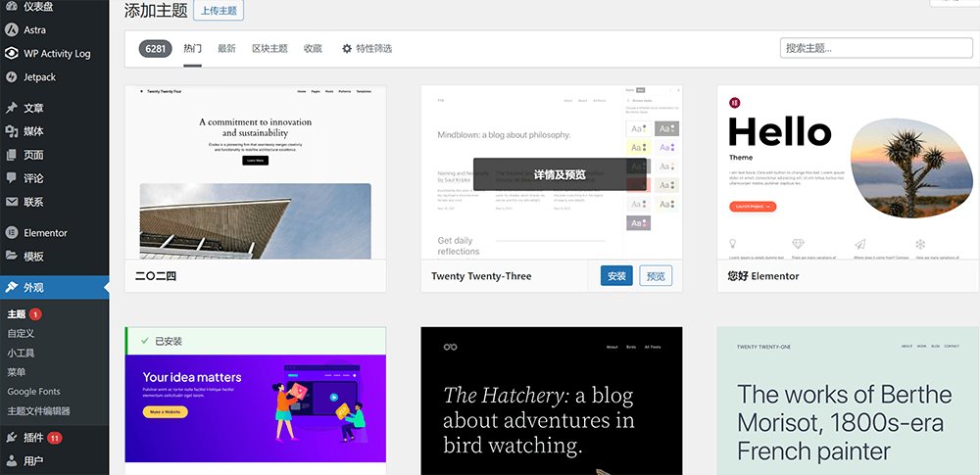This screenshot has width=980, height=475.
Task: Open 自定义 (Customize) submenu link
Action: 21,334
